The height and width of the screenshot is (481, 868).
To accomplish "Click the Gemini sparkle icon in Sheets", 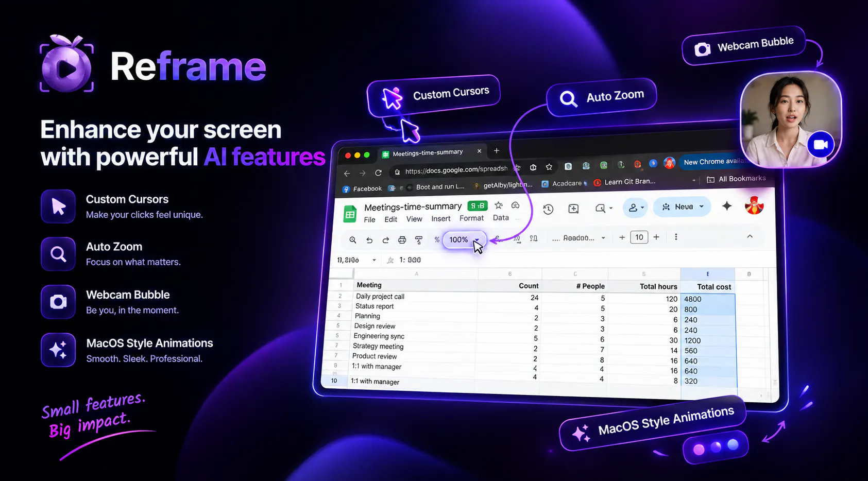I will coord(727,206).
